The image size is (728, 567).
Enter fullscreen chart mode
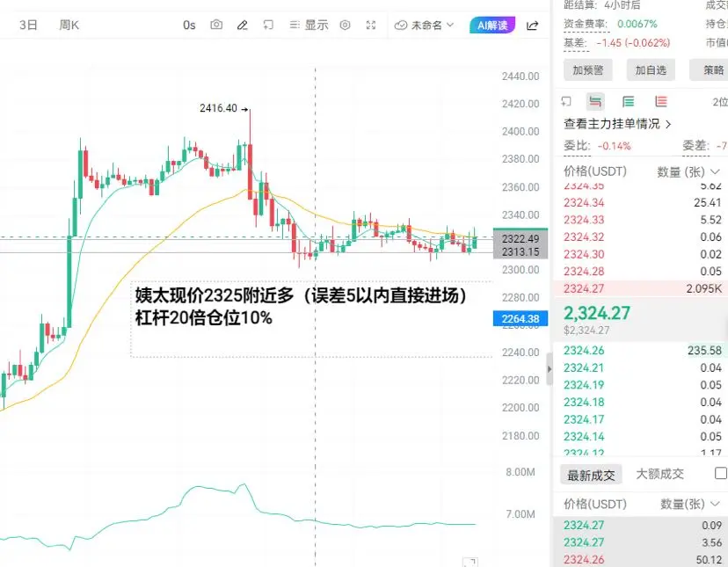click(371, 25)
